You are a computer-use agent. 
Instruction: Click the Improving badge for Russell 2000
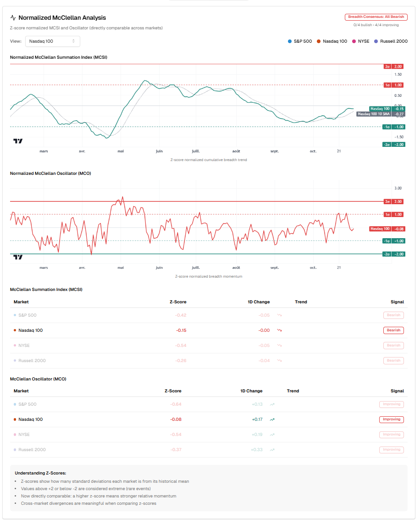[392, 450]
